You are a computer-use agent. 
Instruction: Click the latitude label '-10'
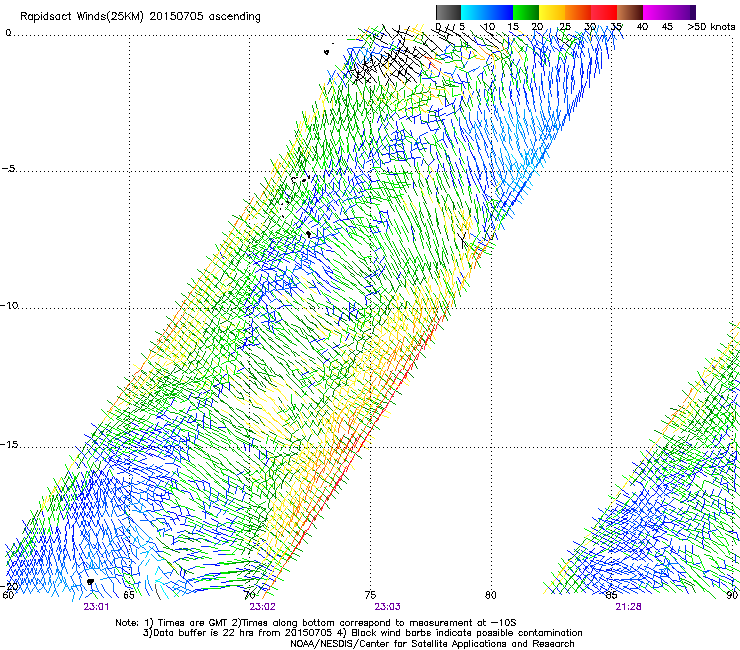10,305
